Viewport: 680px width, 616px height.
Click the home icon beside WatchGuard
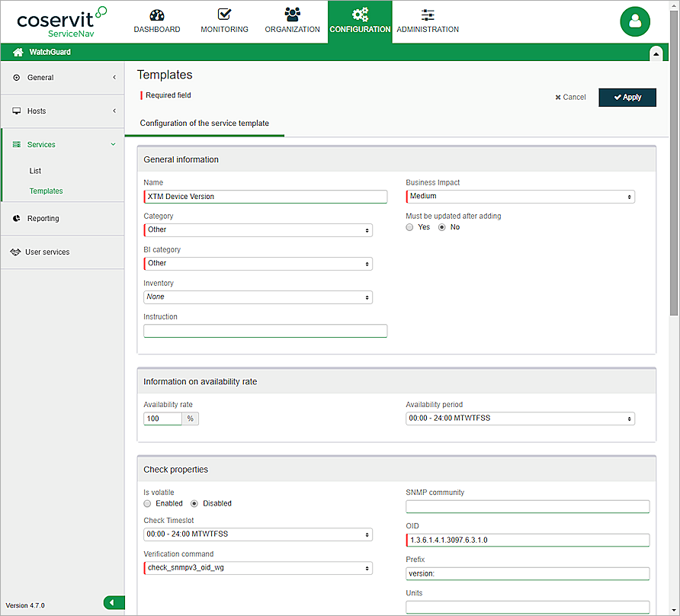pos(18,53)
